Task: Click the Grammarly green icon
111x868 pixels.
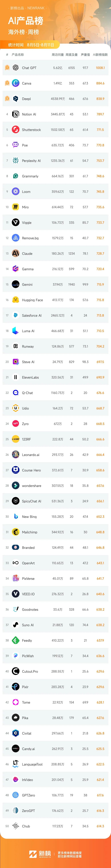Action: click(15, 176)
